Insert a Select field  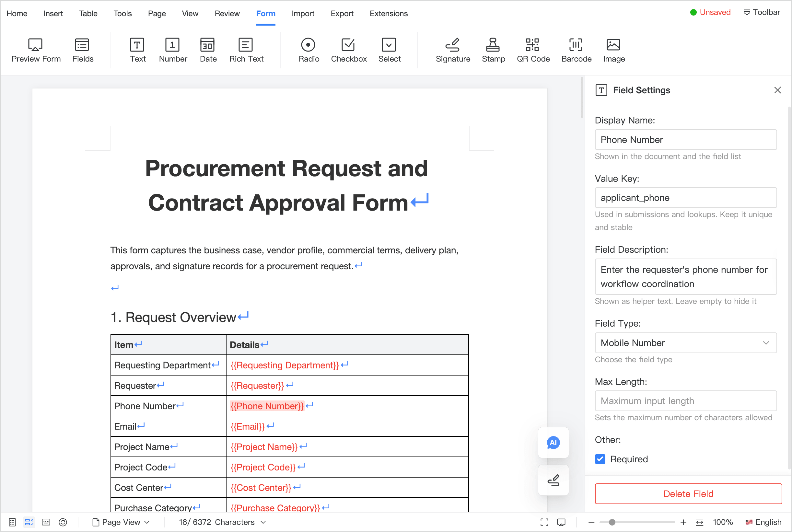tap(389, 50)
